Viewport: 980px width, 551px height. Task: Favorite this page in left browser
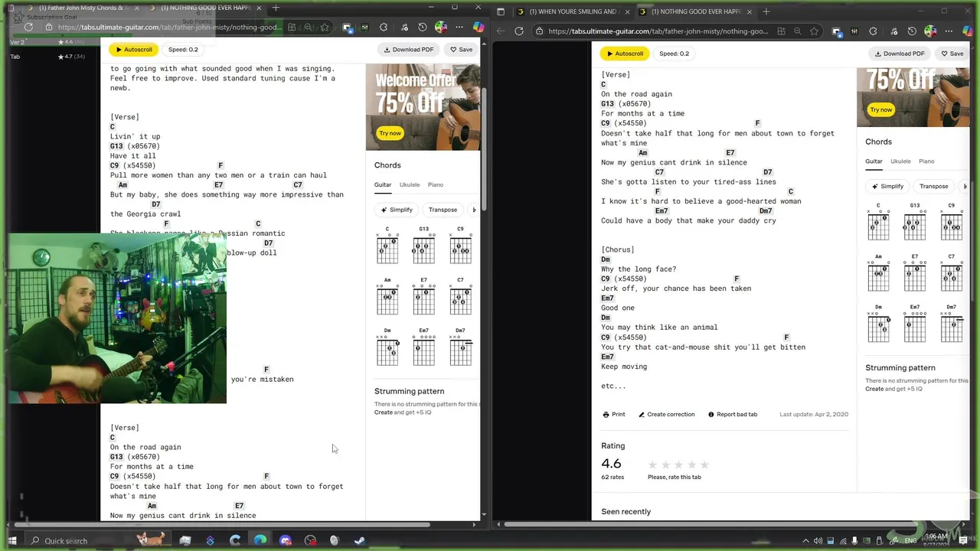325,28
